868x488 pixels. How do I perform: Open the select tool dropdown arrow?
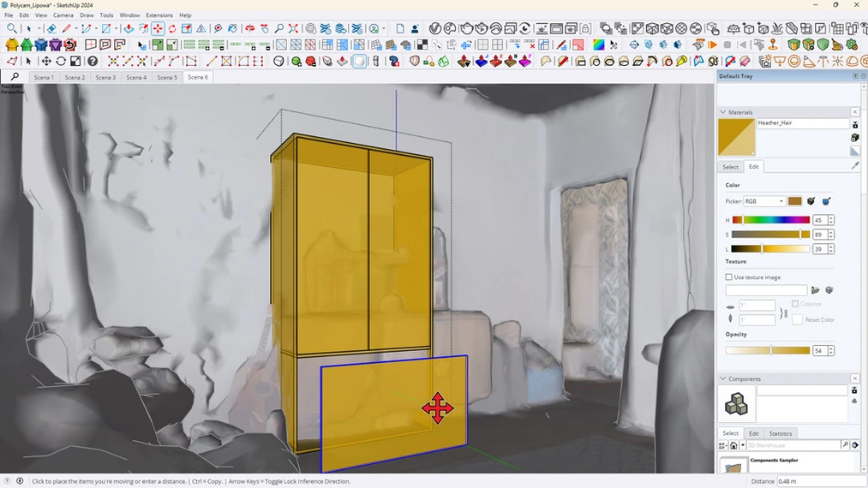[x=39, y=28]
